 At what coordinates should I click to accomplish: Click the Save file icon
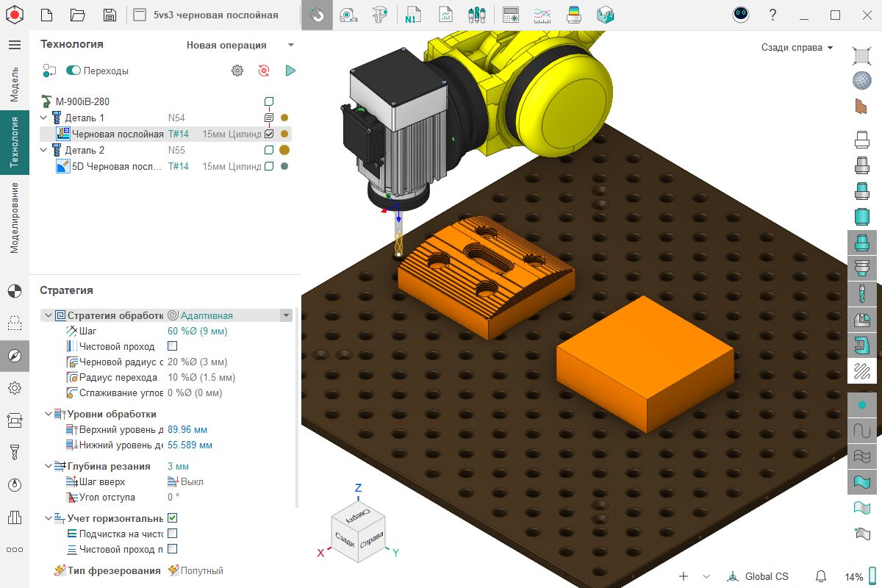[x=110, y=15]
